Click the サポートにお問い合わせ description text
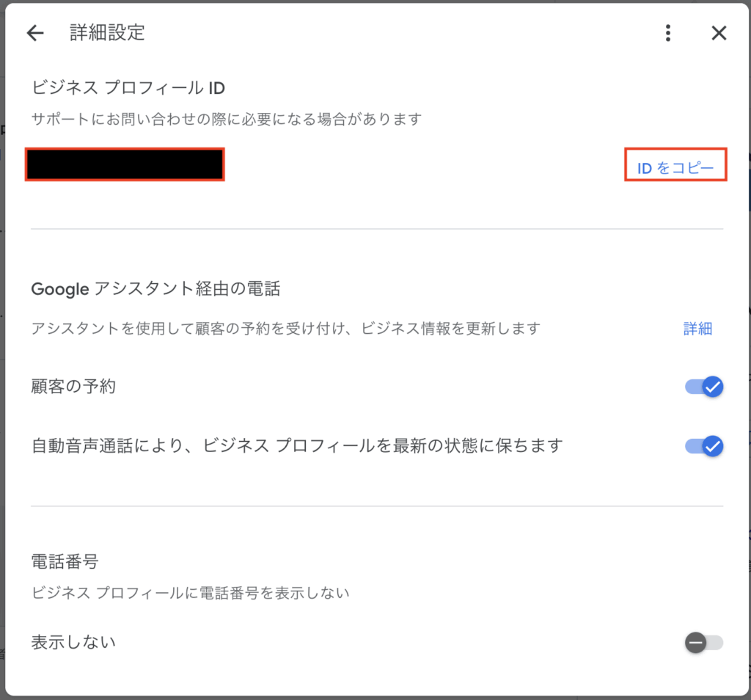The width and height of the screenshot is (751, 700). pos(227,118)
